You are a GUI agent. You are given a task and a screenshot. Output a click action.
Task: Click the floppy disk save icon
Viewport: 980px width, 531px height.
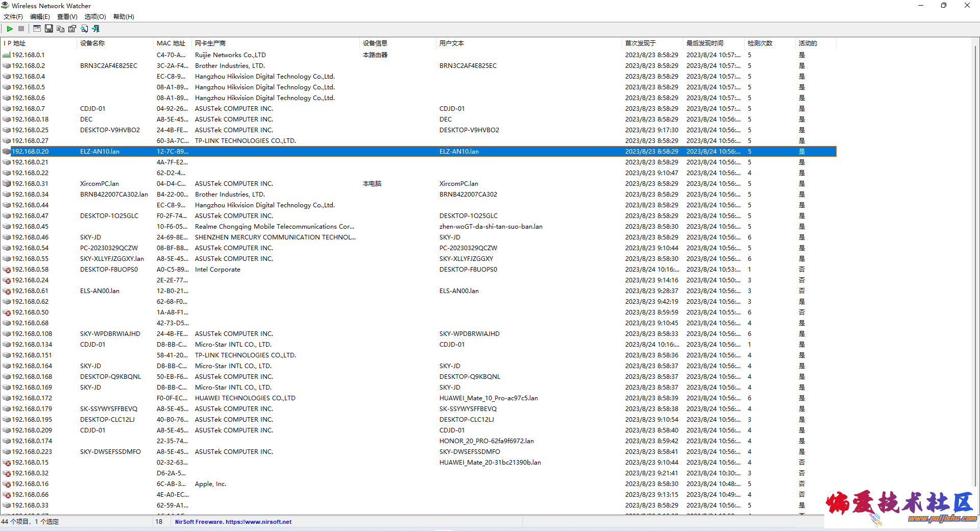(x=49, y=29)
